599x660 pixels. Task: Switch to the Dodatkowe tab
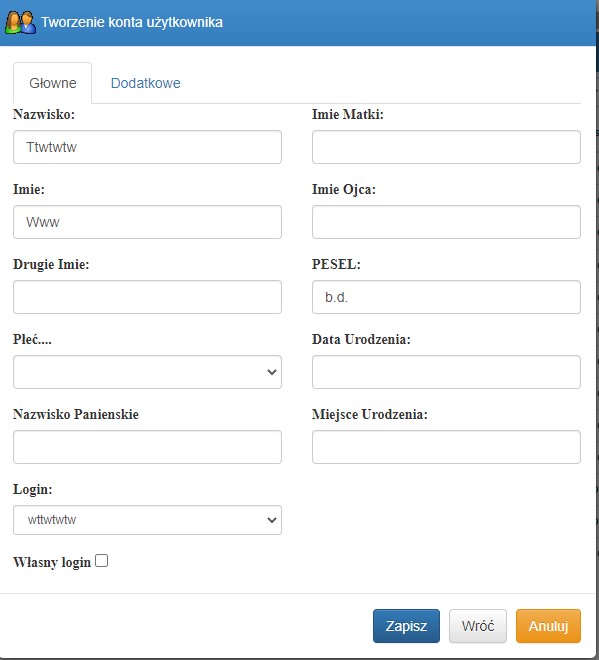coord(146,83)
